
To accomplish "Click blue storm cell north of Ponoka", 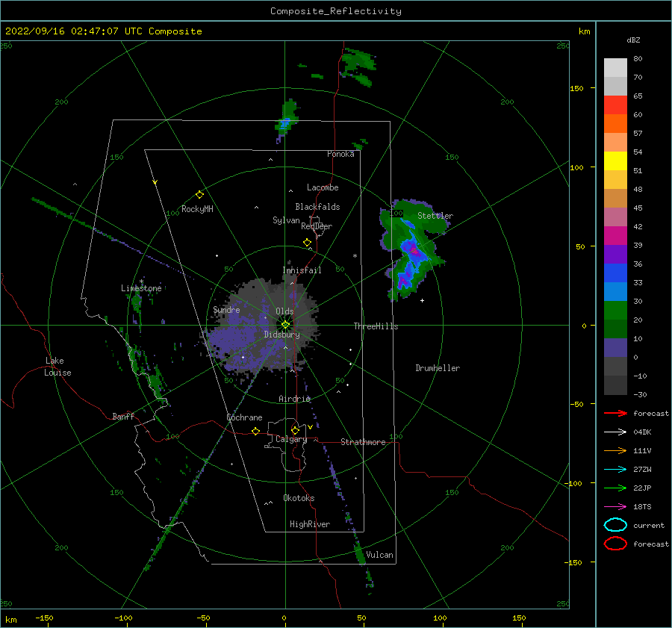I will pyautogui.click(x=284, y=124).
